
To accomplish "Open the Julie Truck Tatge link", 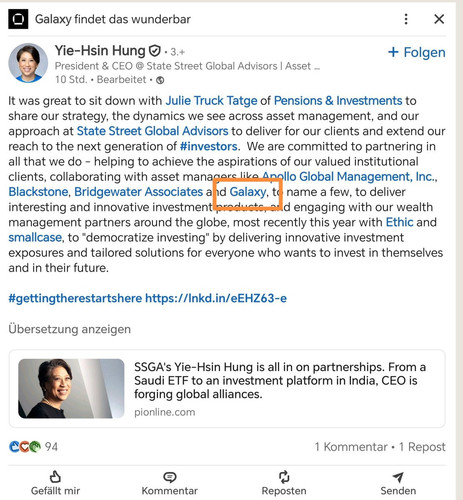I will pyautogui.click(x=211, y=100).
